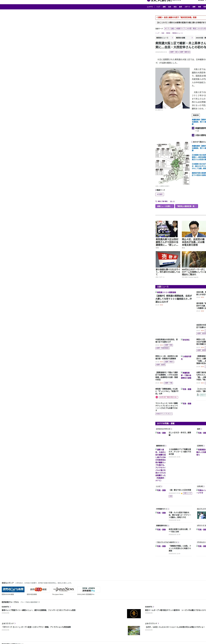Open the 関西発の連載 section button with chevron
Screen dimensions: 206x644
tap(184, 38)
